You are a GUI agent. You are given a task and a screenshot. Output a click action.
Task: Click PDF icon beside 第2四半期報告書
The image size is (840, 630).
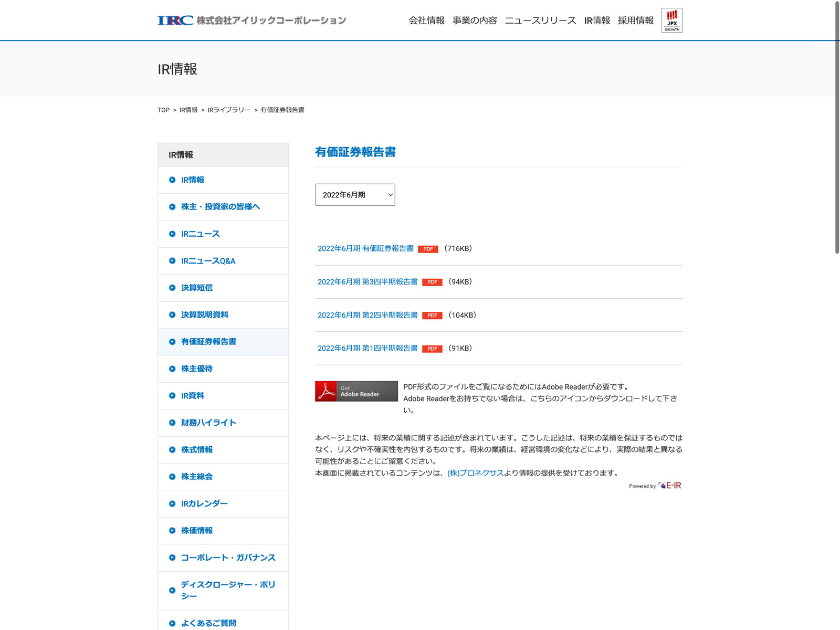[432, 316]
